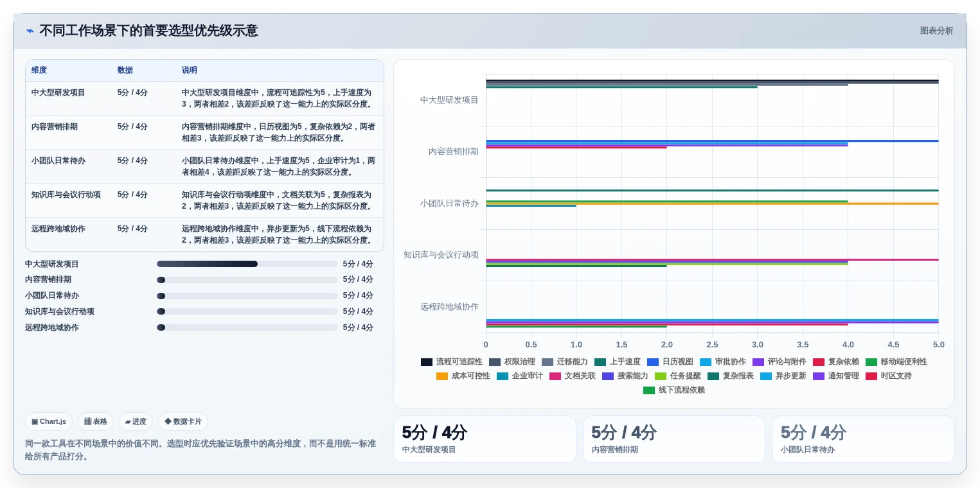Click the description of 小团队日常待办 row
Screen dimensions: 980x488
(x=278, y=166)
